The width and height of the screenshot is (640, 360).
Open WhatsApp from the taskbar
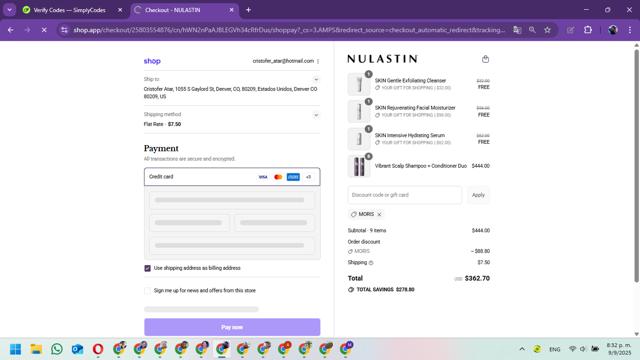pos(57,349)
